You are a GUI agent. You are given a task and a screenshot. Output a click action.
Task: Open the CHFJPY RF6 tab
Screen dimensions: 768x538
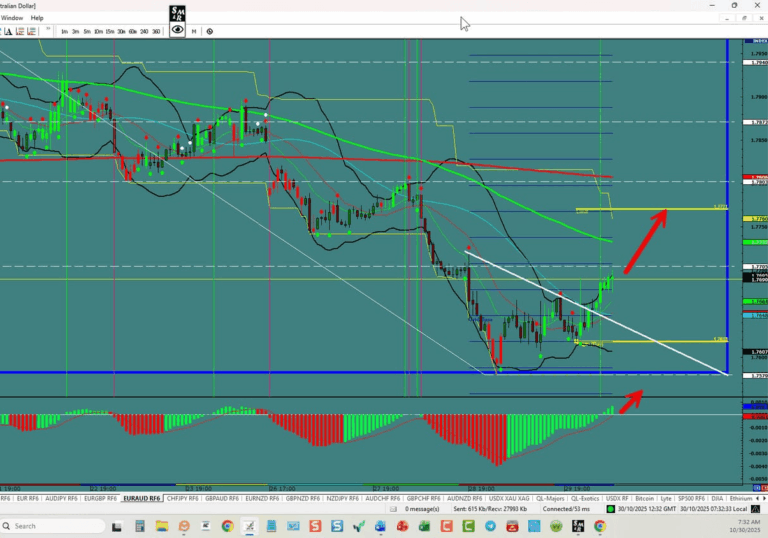pos(182,498)
